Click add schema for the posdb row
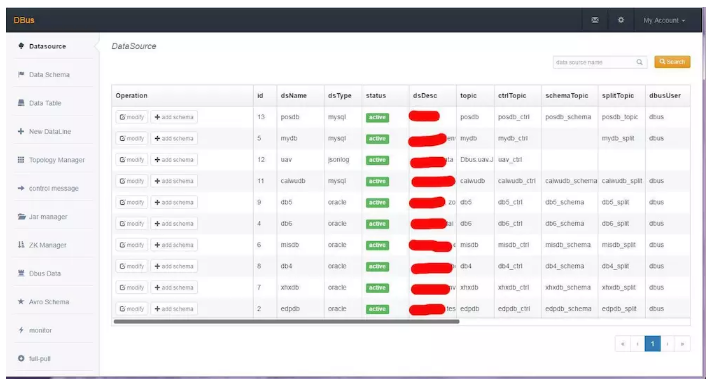This screenshot has height=382, width=716. click(174, 117)
